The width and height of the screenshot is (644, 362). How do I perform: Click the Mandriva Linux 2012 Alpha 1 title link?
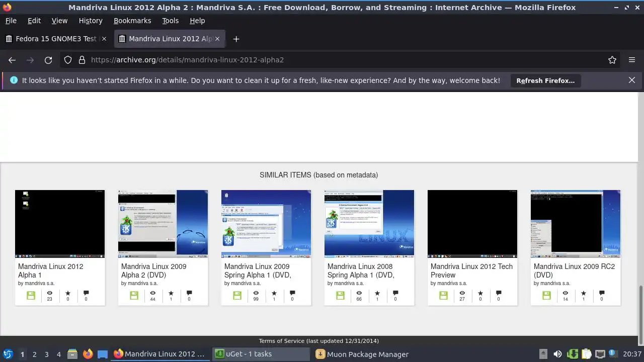51,270
